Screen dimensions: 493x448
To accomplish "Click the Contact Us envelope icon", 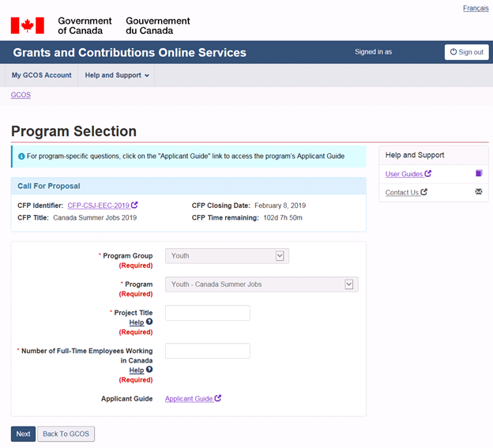I will click(x=479, y=192).
